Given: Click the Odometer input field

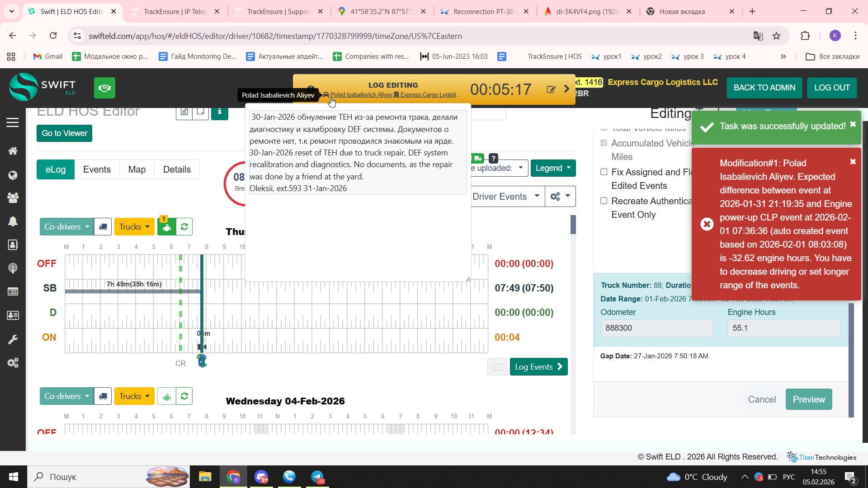Looking at the screenshot, I should click(656, 328).
